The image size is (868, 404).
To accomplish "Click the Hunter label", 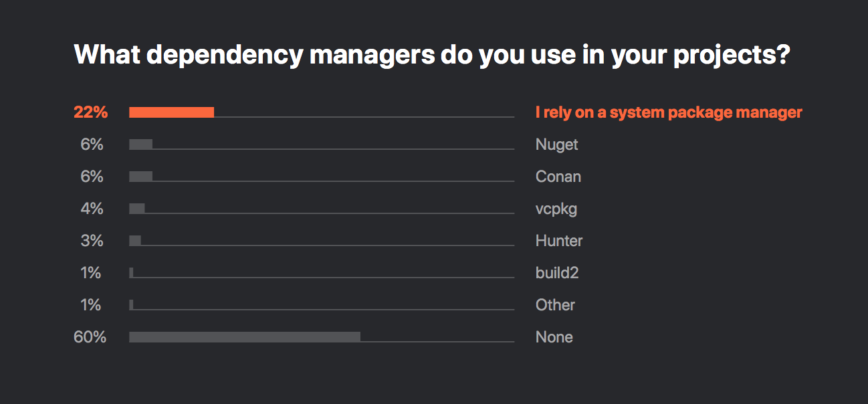I will click(559, 241).
